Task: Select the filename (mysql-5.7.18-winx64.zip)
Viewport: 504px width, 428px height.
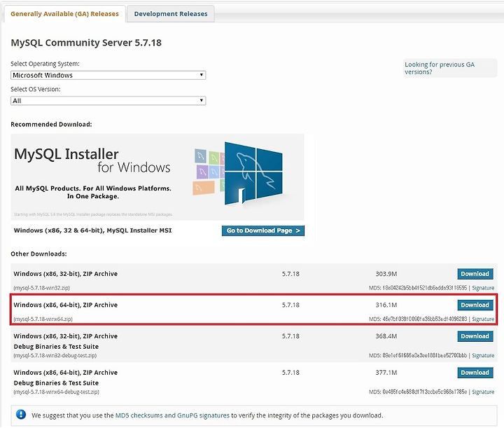Action: (43, 319)
